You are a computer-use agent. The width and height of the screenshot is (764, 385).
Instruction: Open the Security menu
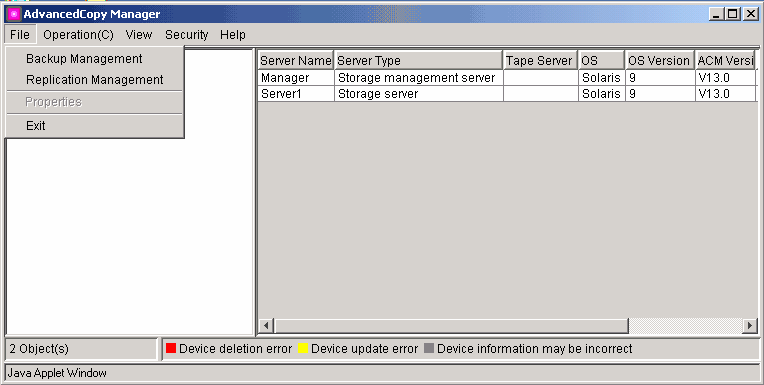click(x=187, y=35)
